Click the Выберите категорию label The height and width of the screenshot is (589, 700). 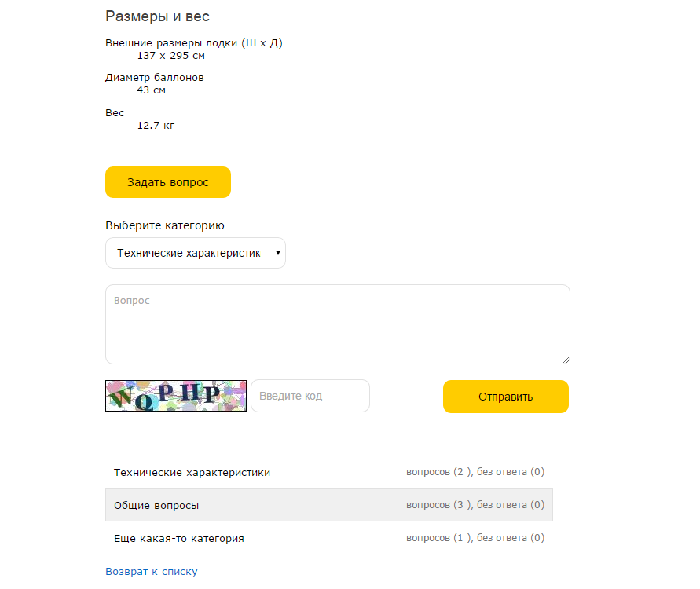[165, 225]
